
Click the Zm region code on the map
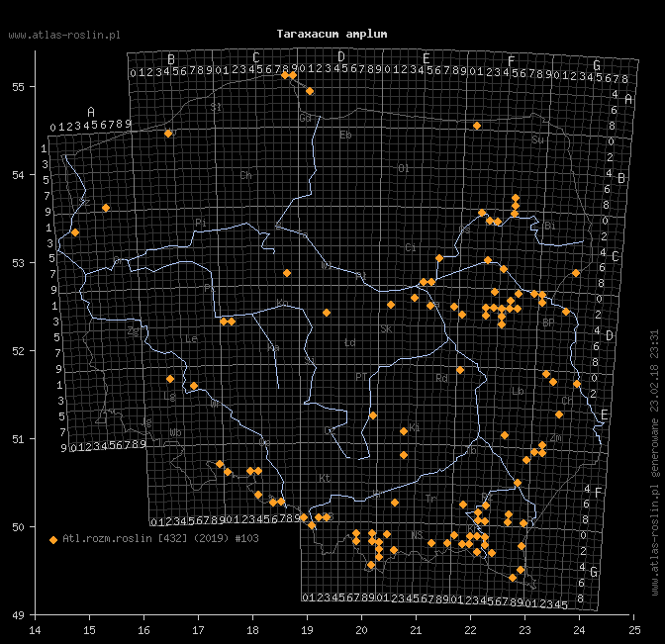[556, 438]
